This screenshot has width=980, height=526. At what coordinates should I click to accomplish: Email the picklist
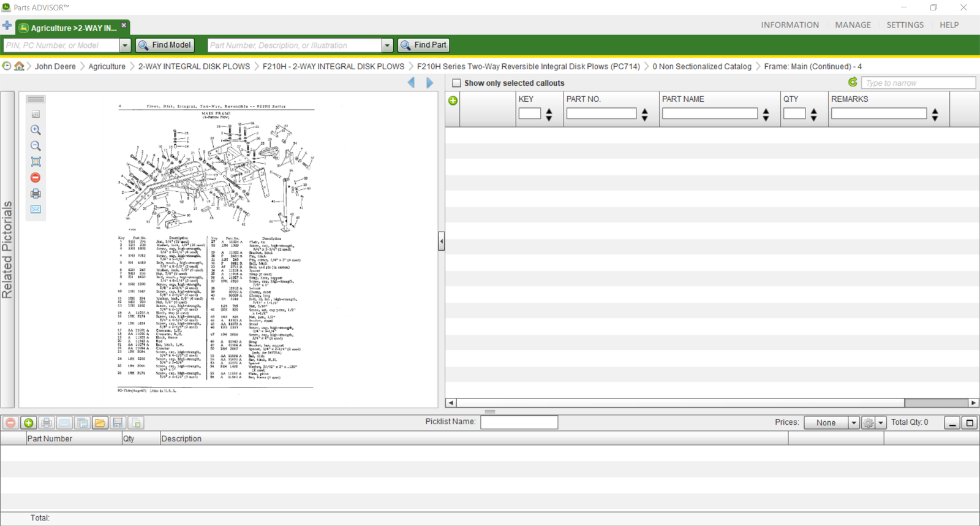[64, 423]
